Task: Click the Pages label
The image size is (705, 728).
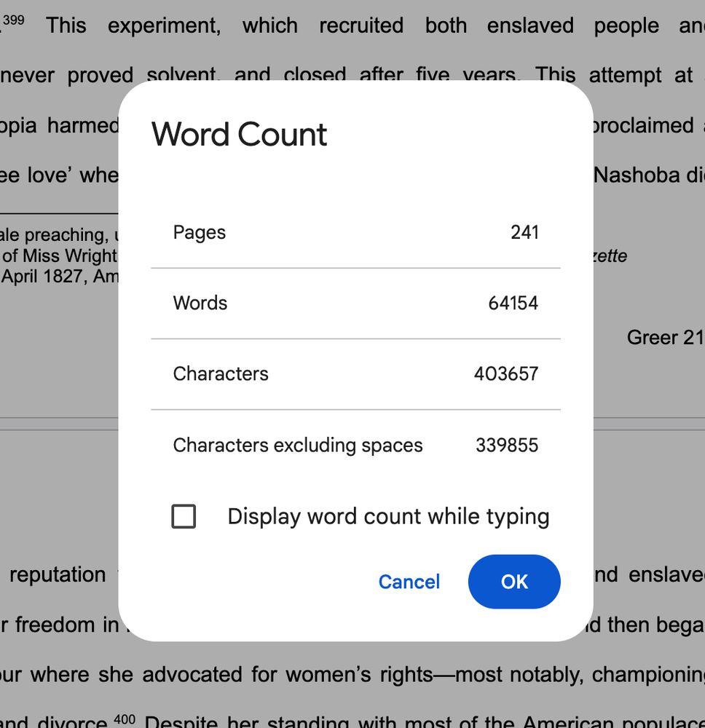Action: 200,233
